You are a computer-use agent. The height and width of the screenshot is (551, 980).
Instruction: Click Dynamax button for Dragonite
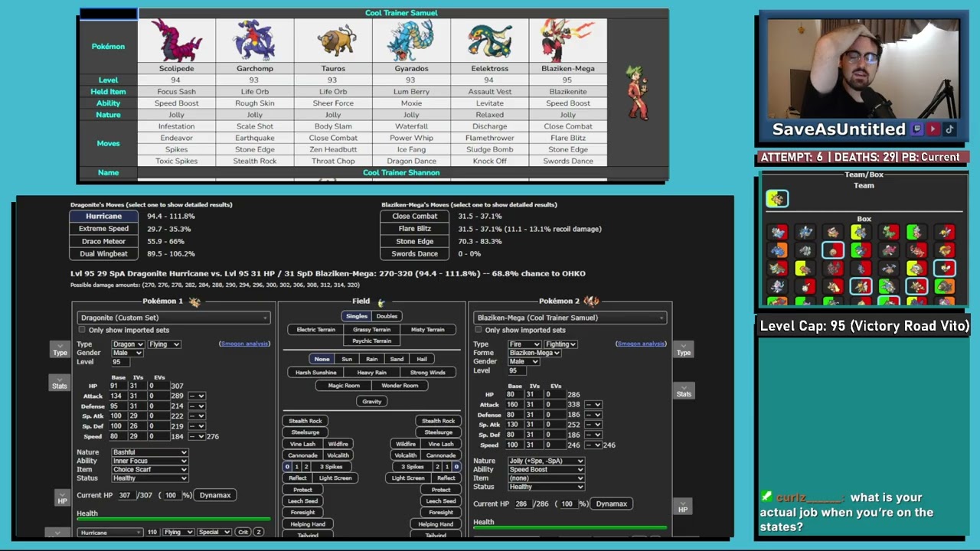215,495
